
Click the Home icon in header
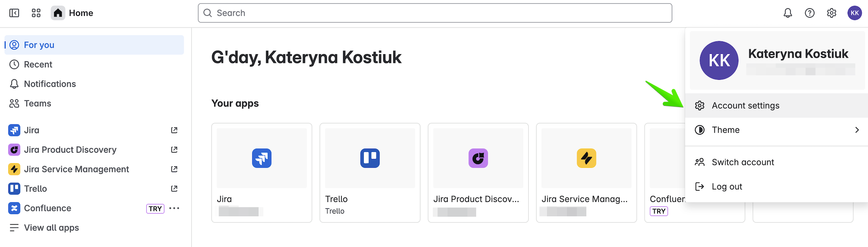pos(58,13)
